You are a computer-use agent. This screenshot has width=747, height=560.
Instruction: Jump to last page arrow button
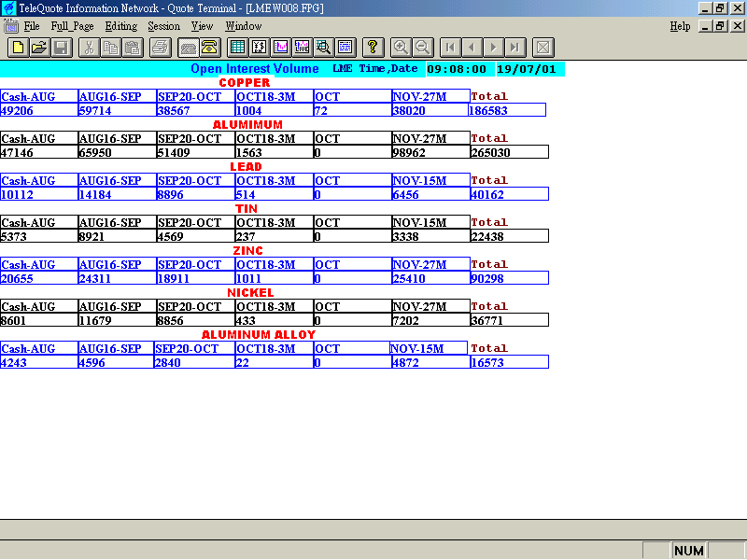pos(515,48)
